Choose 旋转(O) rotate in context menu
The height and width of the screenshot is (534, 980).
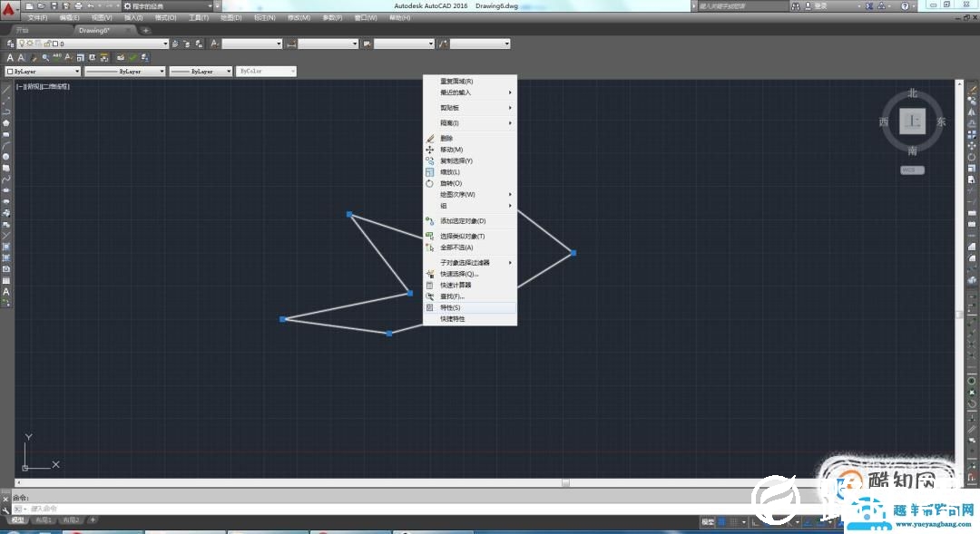click(x=451, y=183)
